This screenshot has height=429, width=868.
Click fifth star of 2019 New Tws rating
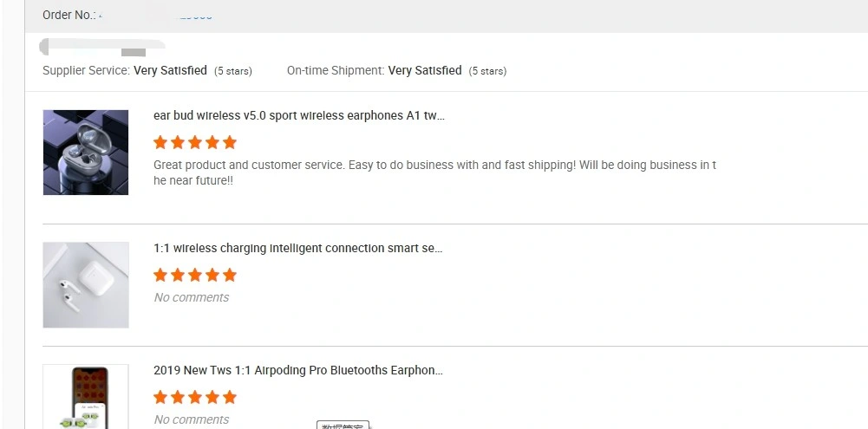coord(229,396)
